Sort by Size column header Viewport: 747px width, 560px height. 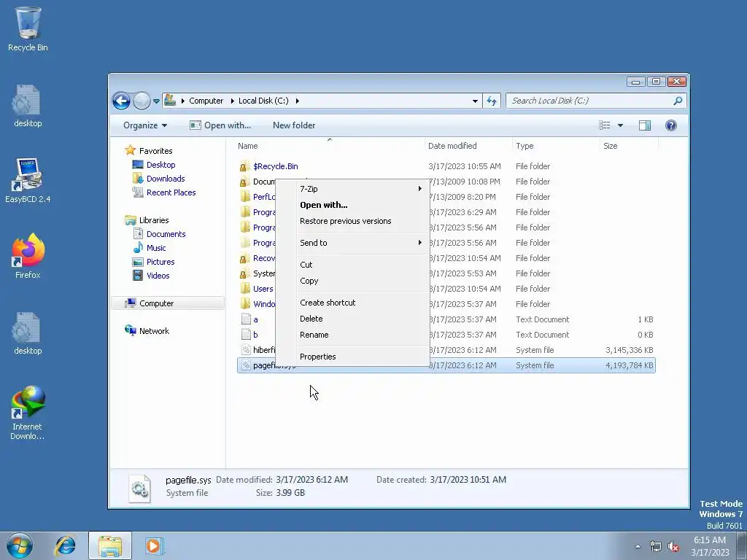pyautogui.click(x=629, y=146)
